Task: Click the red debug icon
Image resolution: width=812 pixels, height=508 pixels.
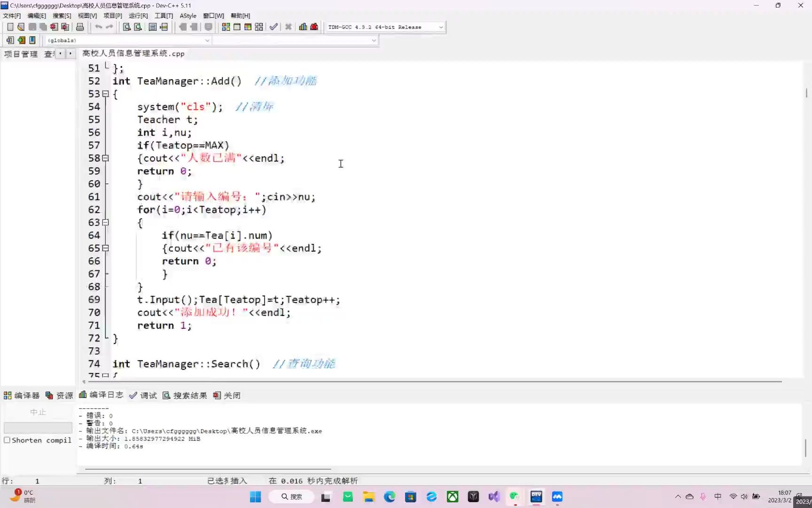Action: (x=314, y=27)
